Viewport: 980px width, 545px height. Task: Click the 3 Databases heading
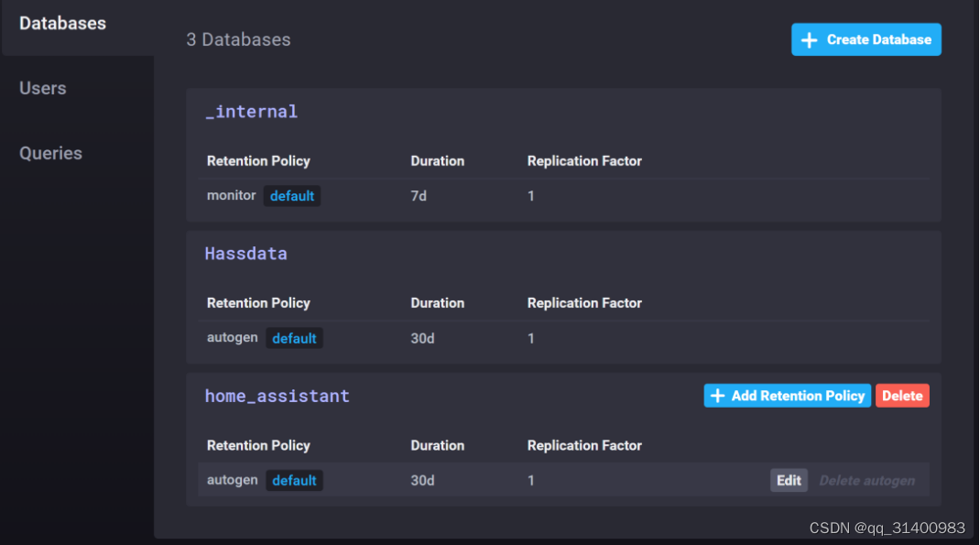click(239, 39)
